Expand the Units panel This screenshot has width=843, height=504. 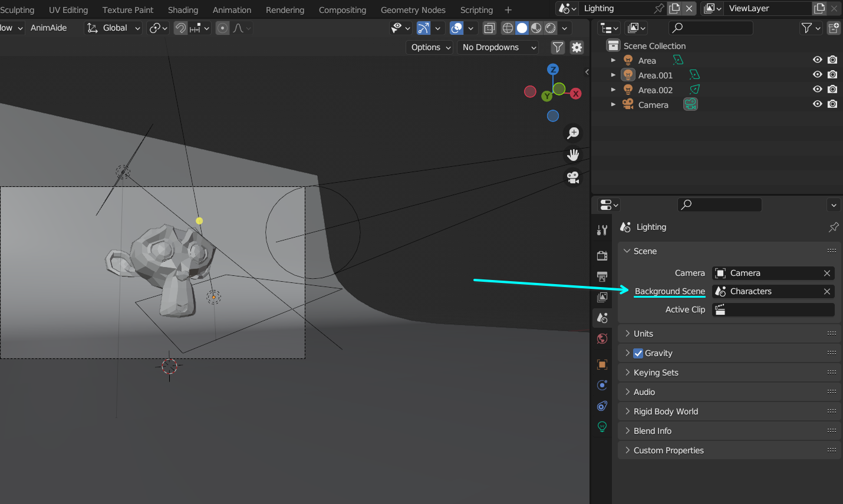[x=729, y=334]
